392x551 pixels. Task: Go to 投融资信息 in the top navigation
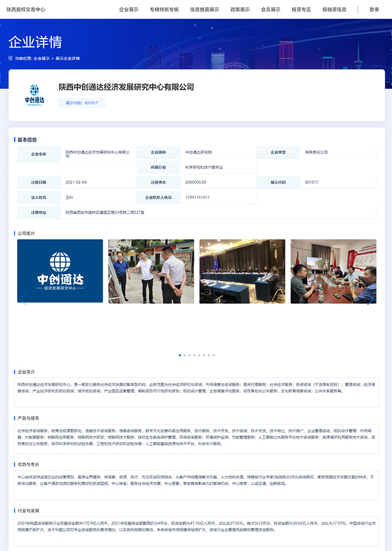(334, 9)
